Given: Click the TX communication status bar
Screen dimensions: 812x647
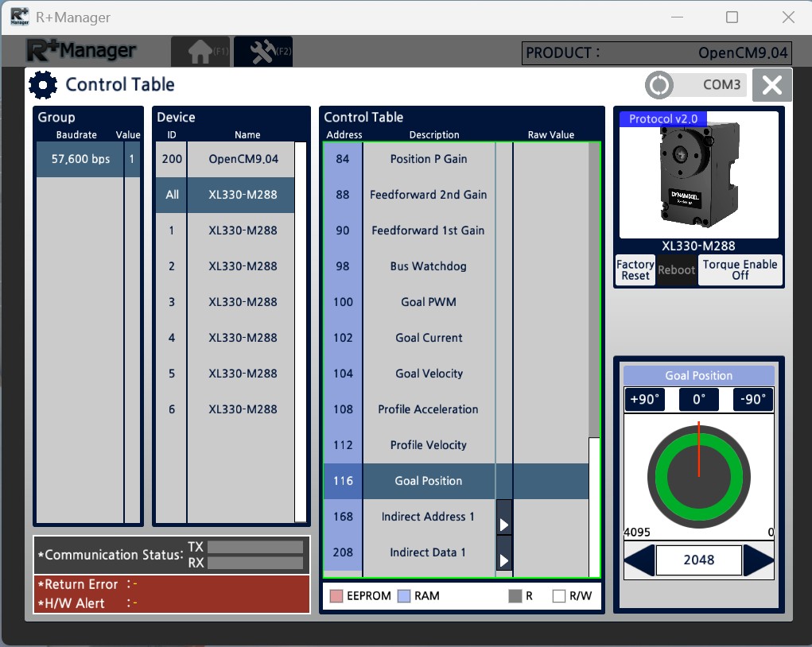Looking at the screenshot, I should tap(254, 547).
